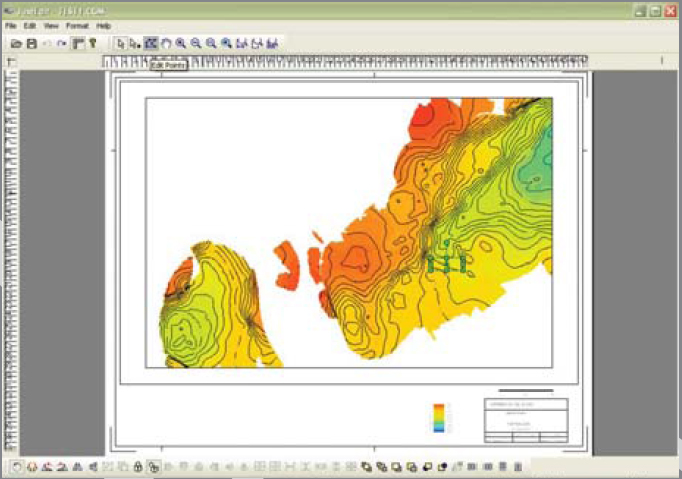682x479 pixels.
Task: Click the rotate icon at bottom-left toolbar start
Action: [x=17, y=467]
